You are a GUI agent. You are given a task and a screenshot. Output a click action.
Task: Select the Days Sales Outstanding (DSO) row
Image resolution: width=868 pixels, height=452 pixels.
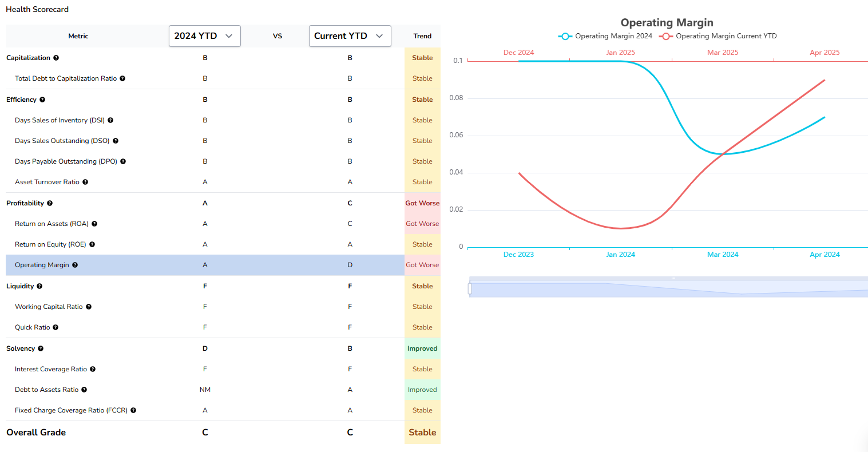[223, 141]
